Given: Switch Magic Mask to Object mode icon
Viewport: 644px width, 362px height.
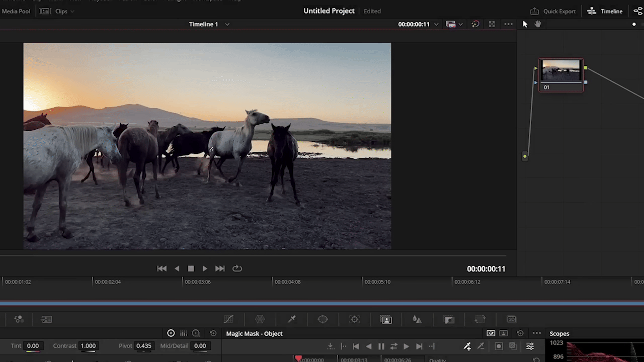Looking at the screenshot, I should coord(491,333).
